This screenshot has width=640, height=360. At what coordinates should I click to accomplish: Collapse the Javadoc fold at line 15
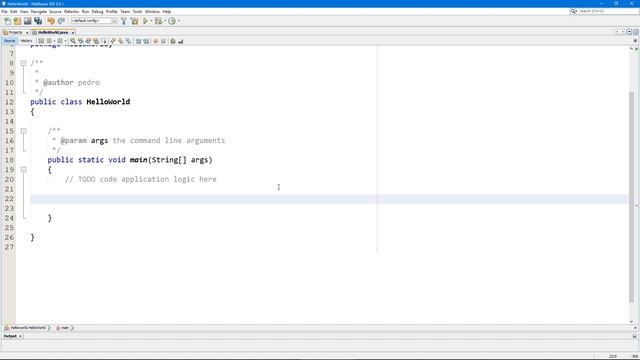pyautogui.click(x=23, y=131)
